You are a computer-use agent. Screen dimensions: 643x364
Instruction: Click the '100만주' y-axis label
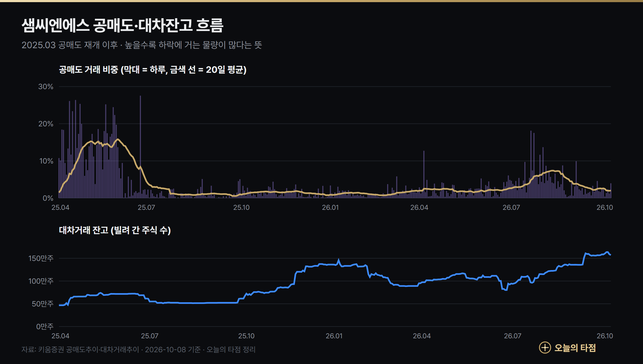(41, 281)
